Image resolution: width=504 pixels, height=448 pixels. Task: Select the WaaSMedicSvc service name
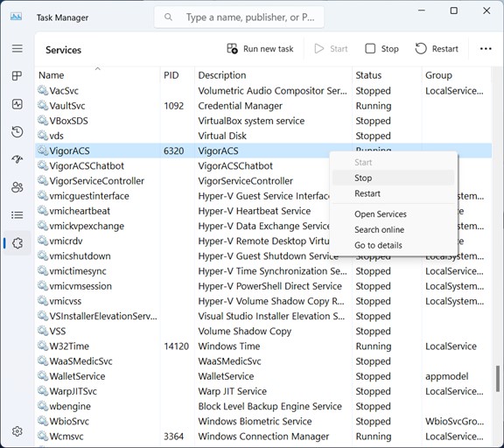click(80, 360)
